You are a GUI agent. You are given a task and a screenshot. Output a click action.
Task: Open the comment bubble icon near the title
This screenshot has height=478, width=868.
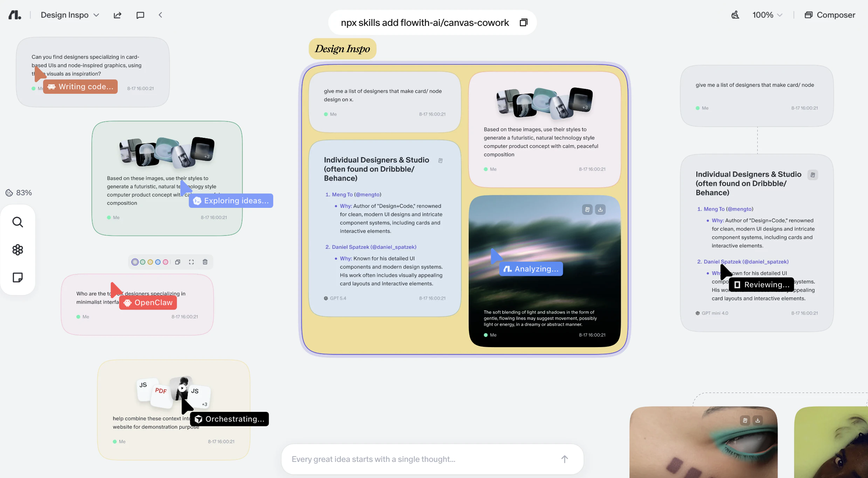140,15
